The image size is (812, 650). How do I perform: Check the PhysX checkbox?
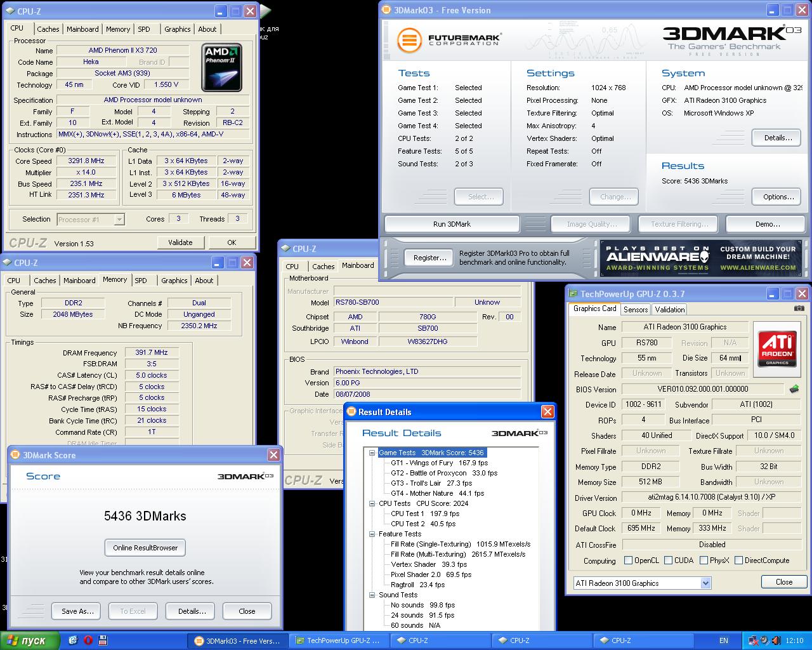click(x=704, y=560)
